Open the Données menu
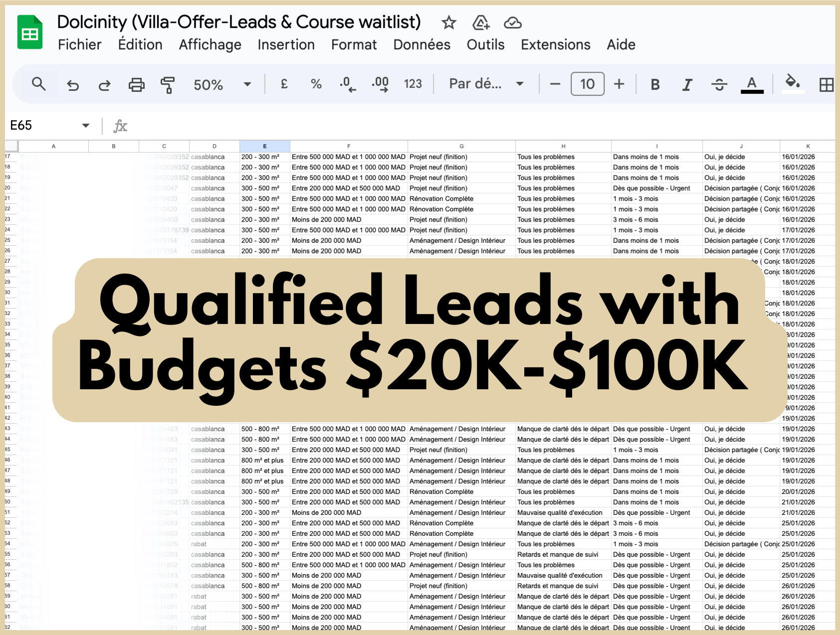This screenshot has height=635, width=840. click(421, 45)
